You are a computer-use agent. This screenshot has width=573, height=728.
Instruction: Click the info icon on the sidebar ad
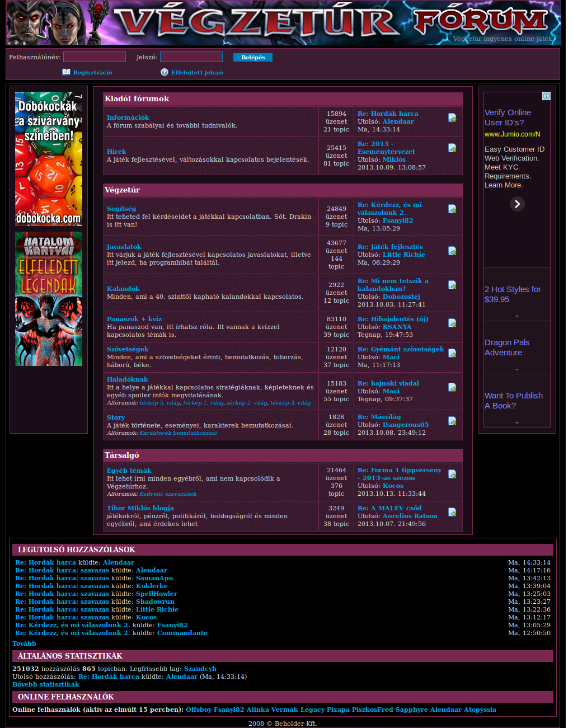547,96
